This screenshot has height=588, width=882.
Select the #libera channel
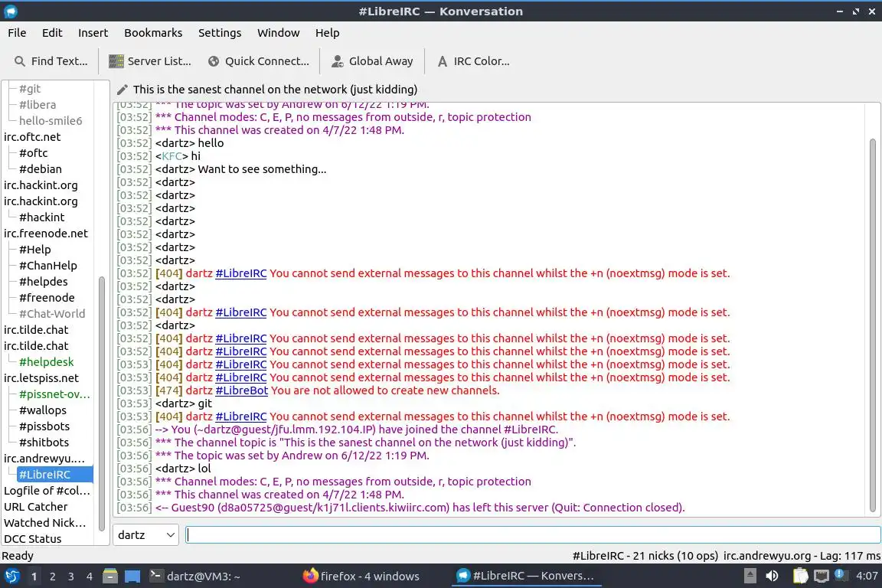click(38, 105)
